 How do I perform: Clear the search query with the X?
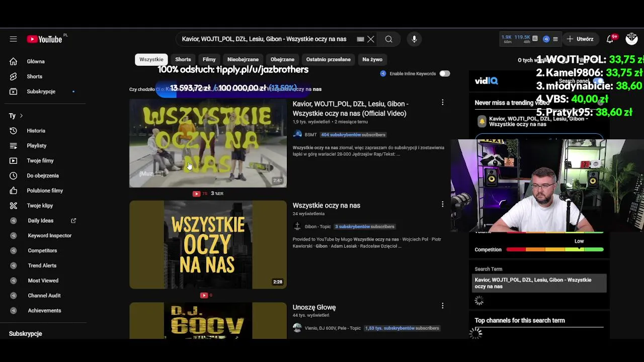371,39
